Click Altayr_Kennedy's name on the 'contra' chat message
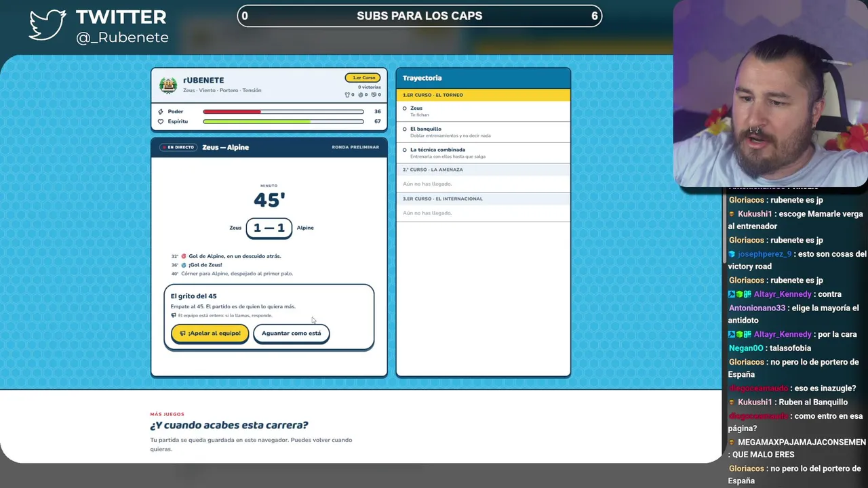The height and width of the screenshot is (488, 868). click(783, 294)
